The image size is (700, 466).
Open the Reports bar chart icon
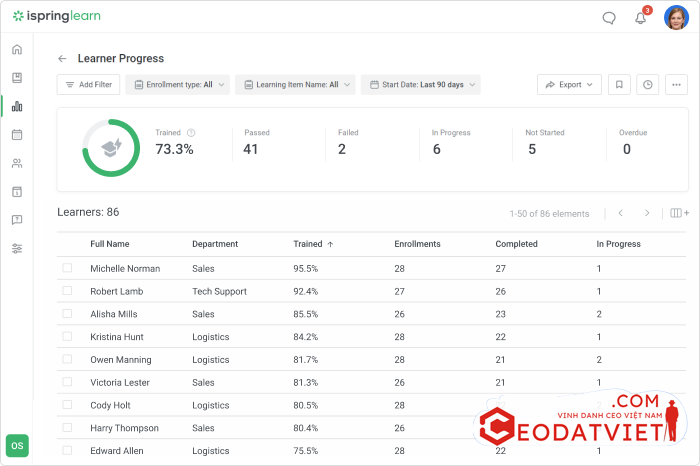tap(17, 106)
